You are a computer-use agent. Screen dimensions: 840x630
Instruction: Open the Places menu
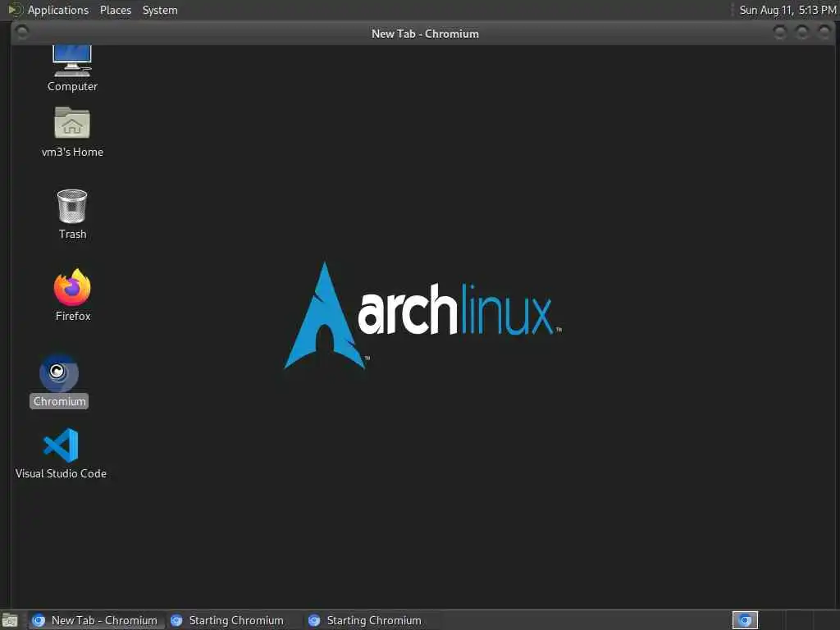116,10
